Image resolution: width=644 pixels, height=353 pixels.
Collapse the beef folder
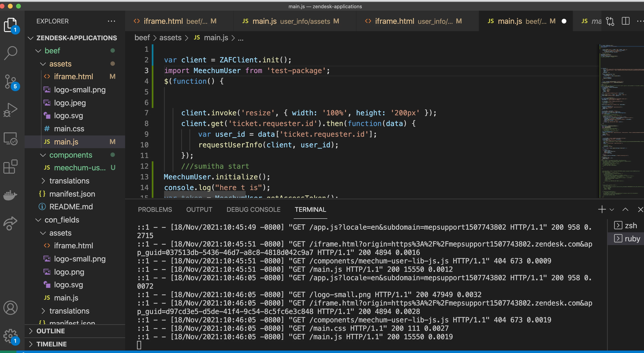(x=38, y=51)
